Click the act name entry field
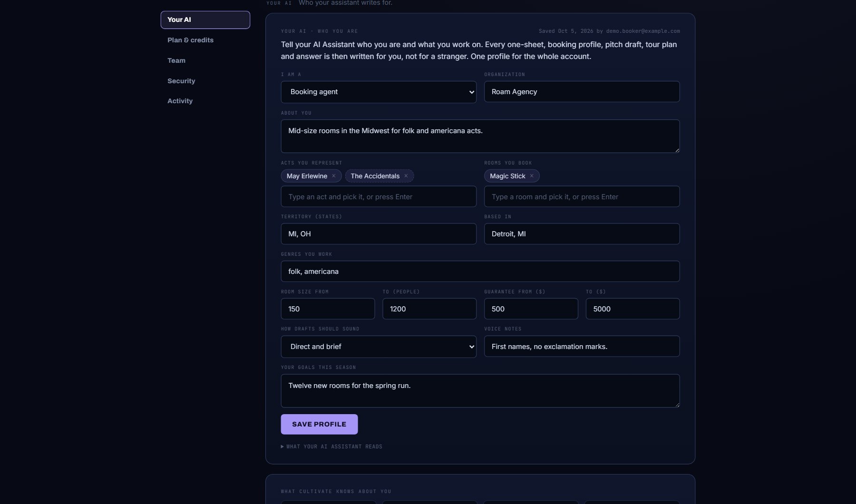The width and height of the screenshot is (856, 504). [379, 196]
